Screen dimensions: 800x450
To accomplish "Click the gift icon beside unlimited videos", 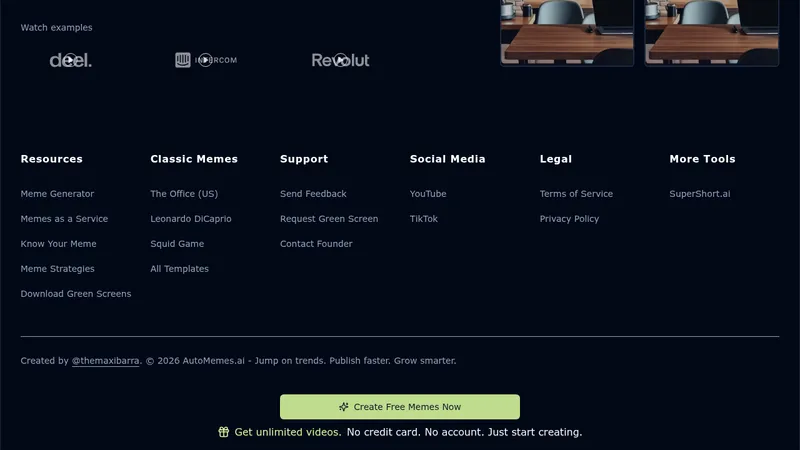I will point(223,432).
